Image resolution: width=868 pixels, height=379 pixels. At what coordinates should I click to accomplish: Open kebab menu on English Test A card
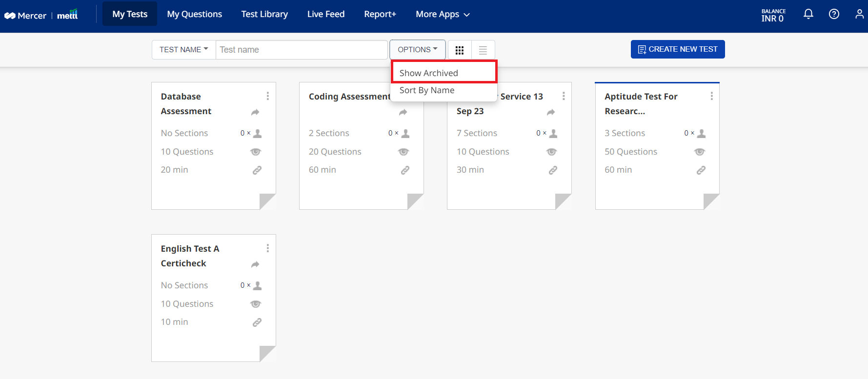click(x=268, y=248)
